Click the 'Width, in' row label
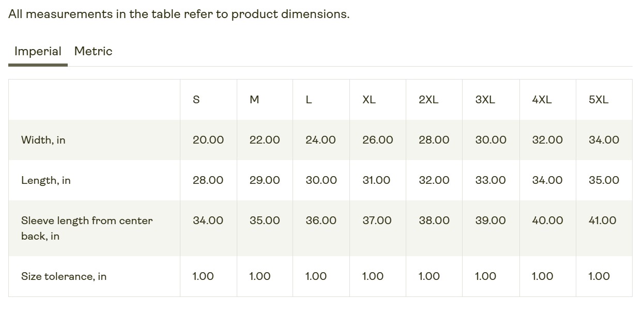 (x=43, y=140)
